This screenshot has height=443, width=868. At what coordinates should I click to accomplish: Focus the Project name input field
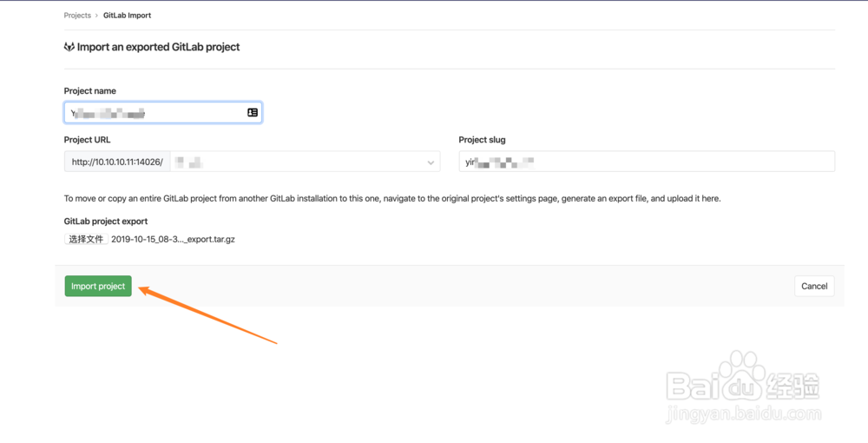(163, 112)
